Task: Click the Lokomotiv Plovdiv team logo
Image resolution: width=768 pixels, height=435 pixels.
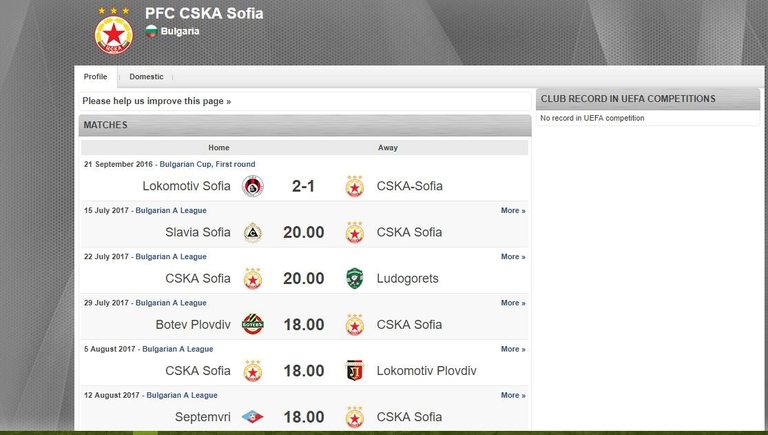Action: tap(354, 370)
